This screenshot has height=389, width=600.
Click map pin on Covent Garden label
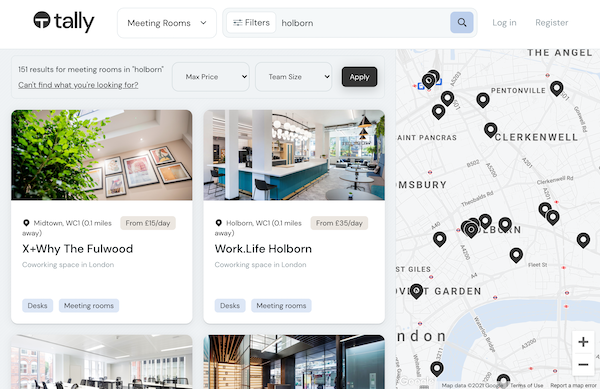click(416, 291)
